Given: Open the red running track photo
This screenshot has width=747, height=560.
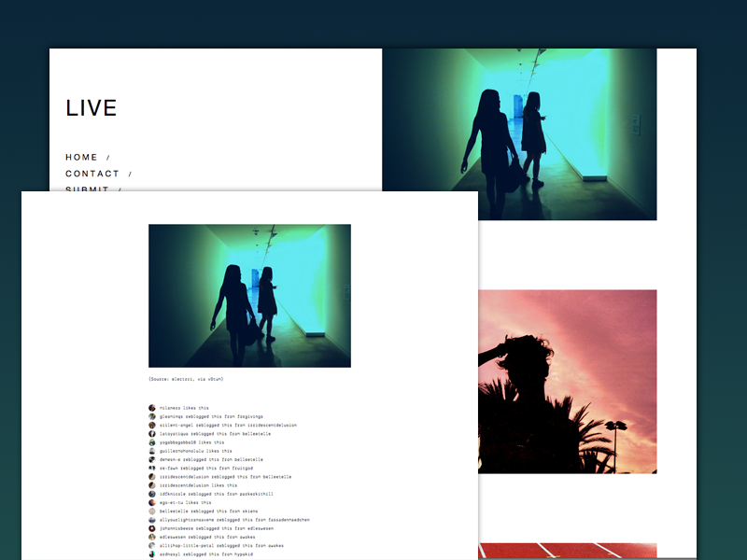Looking at the screenshot, I should (567, 551).
